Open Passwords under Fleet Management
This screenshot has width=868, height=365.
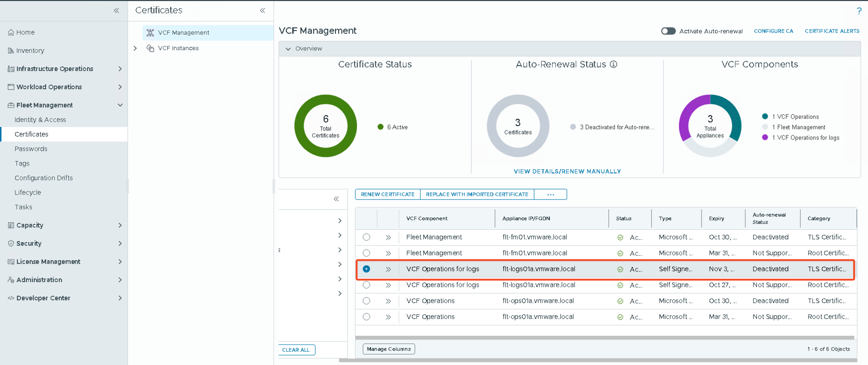31,149
